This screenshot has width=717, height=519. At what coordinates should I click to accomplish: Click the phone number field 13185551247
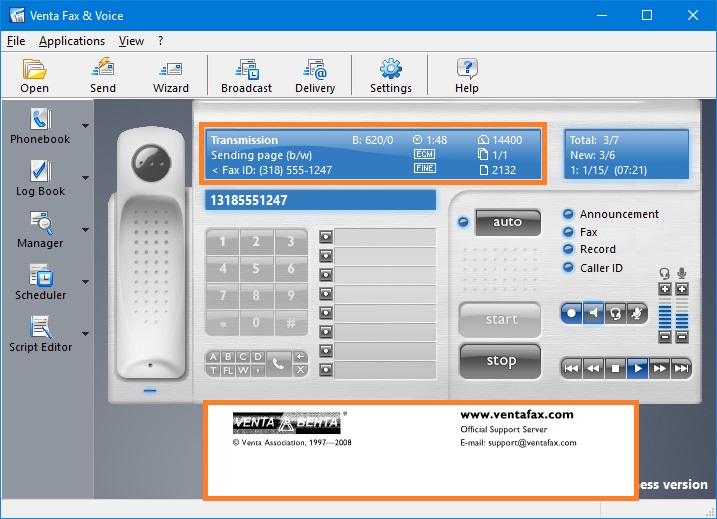(321, 200)
